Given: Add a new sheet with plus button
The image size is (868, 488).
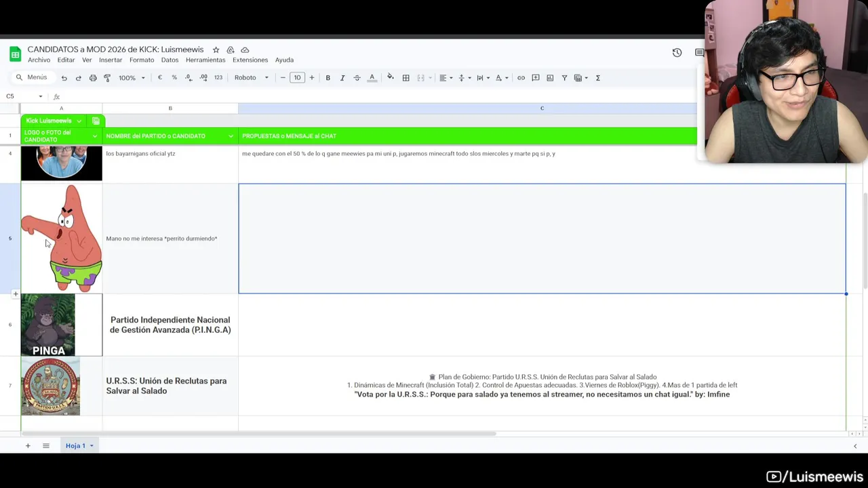Looking at the screenshot, I should (28, 445).
